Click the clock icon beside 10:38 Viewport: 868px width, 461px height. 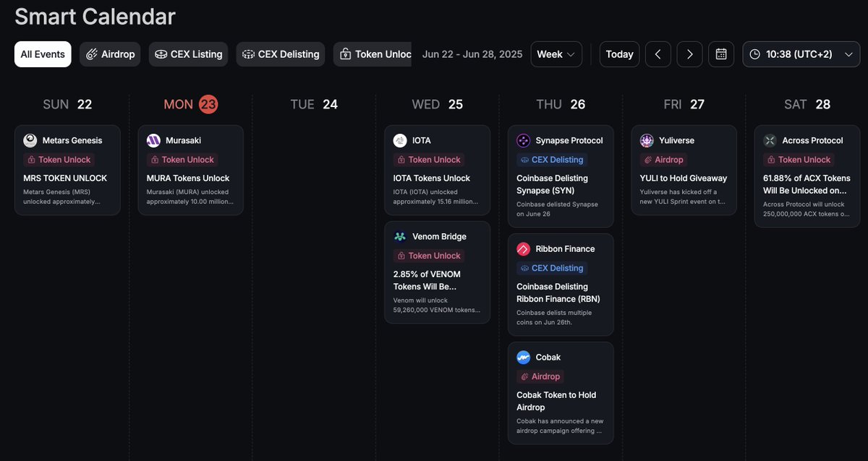(755, 54)
